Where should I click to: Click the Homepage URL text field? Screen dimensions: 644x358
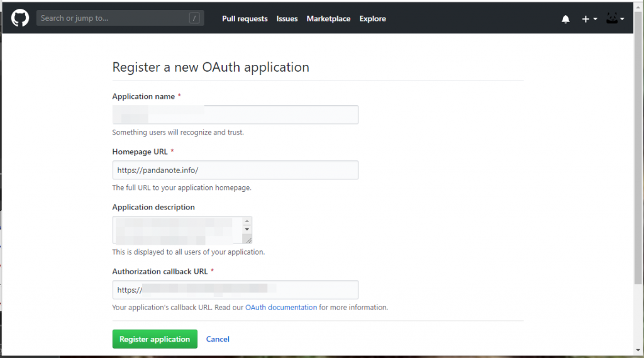point(235,170)
